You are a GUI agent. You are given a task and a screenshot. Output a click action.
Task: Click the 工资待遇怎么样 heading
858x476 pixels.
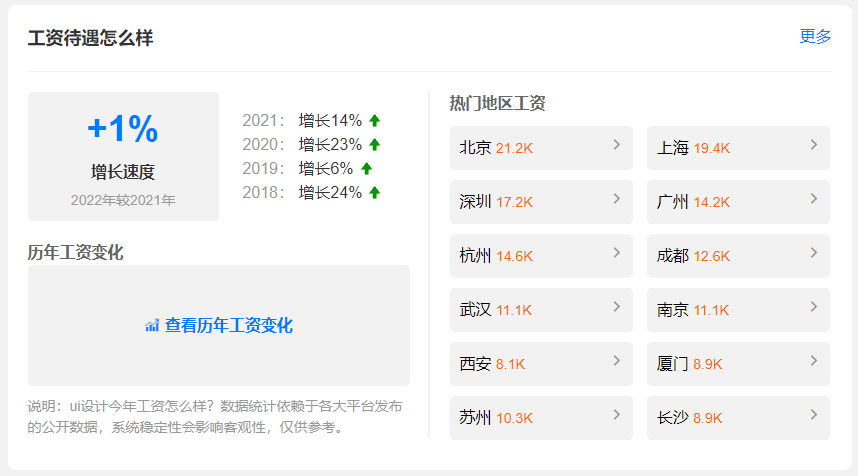click(90, 38)
